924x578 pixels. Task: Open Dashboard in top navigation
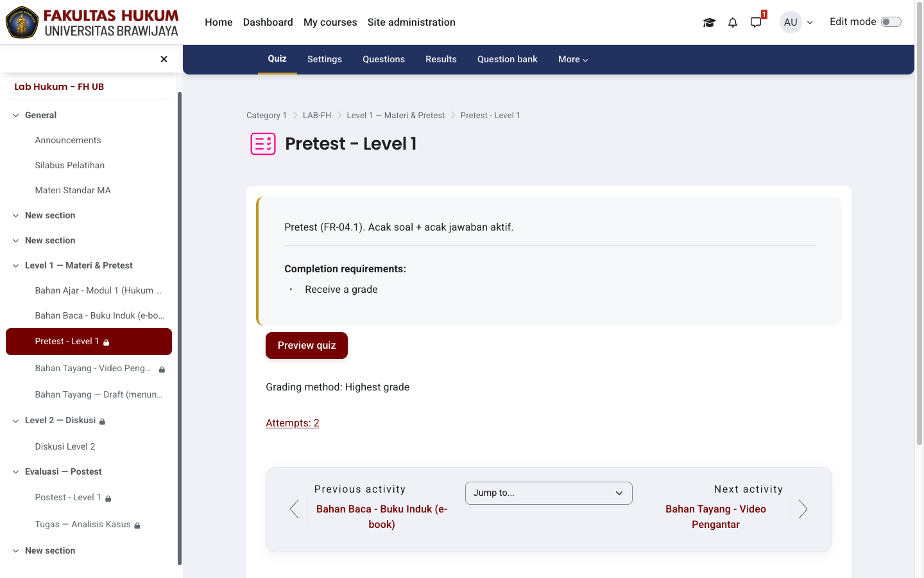[268, 22]
